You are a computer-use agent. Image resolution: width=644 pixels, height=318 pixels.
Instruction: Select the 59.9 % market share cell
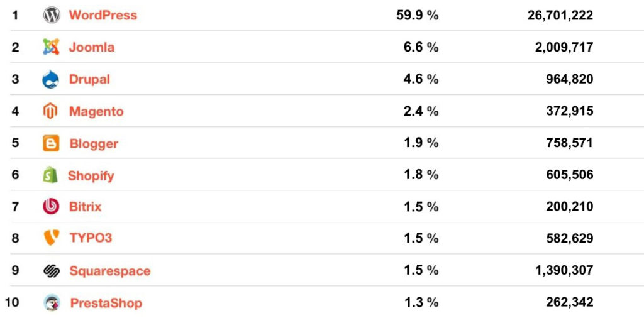pyautogui.click(x=418, y=16)
